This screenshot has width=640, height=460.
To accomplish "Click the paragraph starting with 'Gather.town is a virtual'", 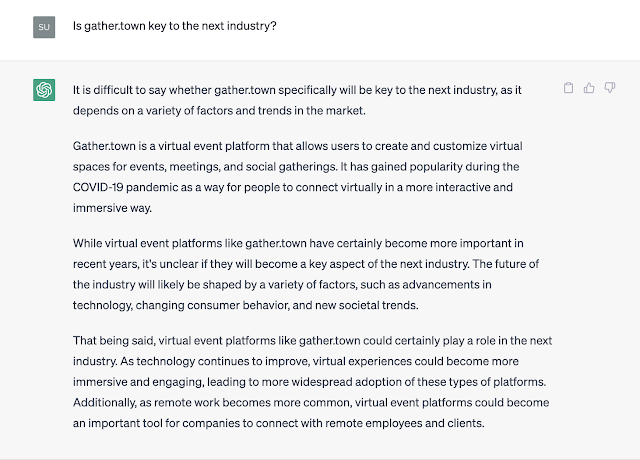I will point(298,177).
